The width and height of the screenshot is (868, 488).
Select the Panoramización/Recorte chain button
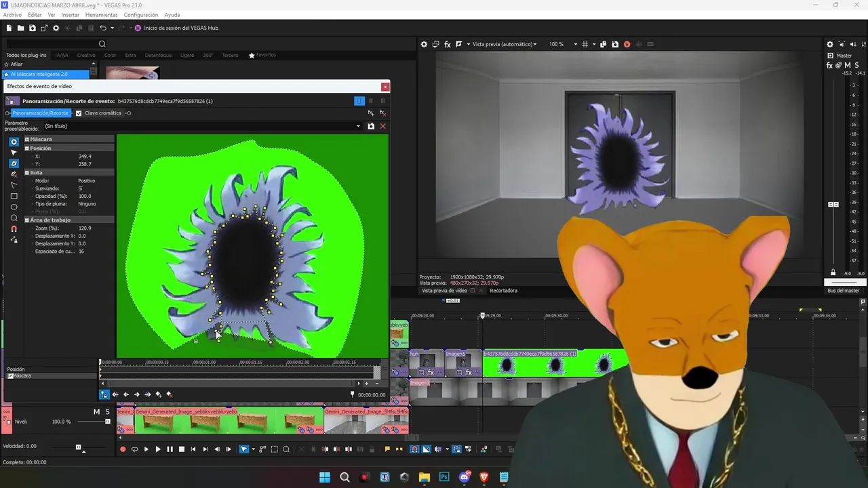pos(41,113)
